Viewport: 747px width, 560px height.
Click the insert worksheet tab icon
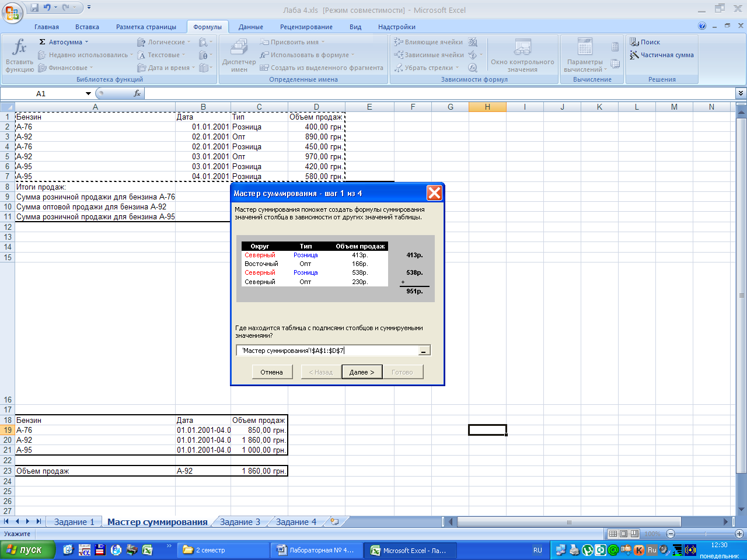tap(334, 521)
